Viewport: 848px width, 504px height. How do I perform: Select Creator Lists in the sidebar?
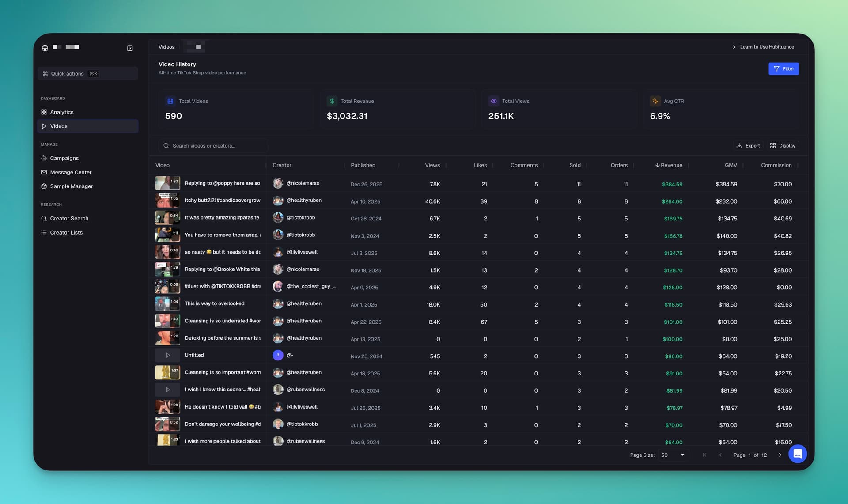67,232
